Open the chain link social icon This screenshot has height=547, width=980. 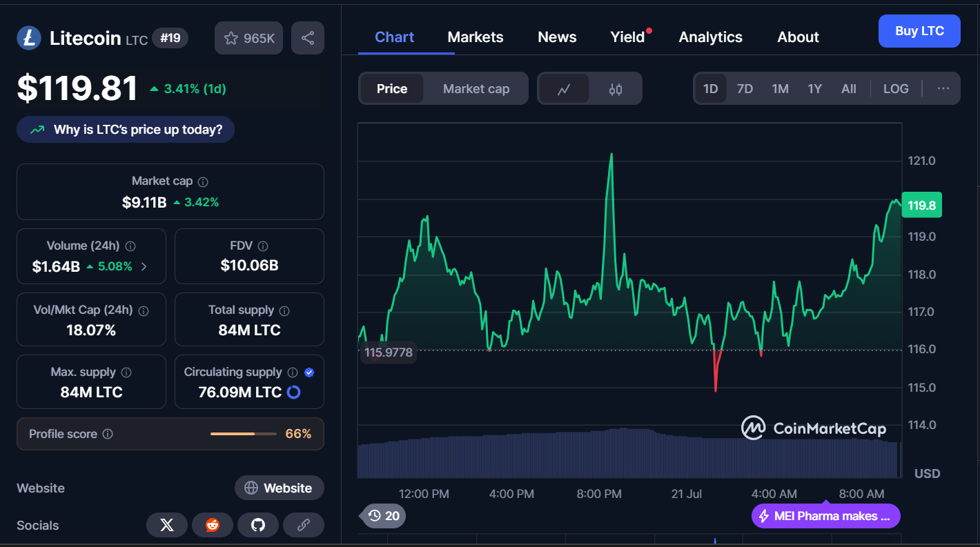click(304, 525)
